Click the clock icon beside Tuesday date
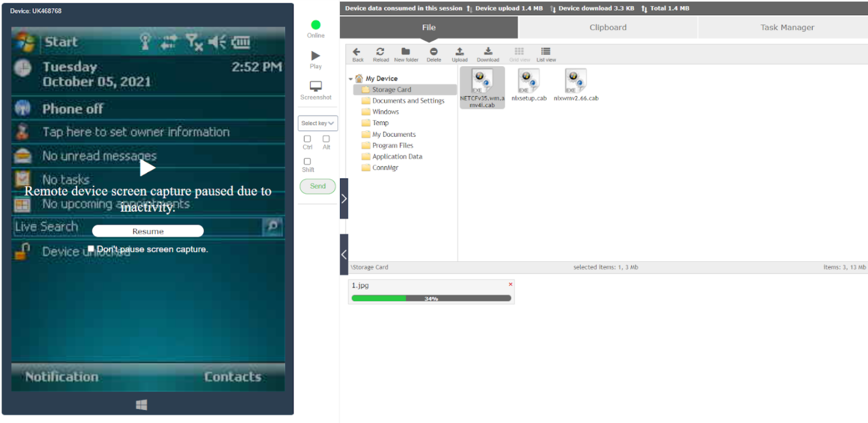 (23, 67)
